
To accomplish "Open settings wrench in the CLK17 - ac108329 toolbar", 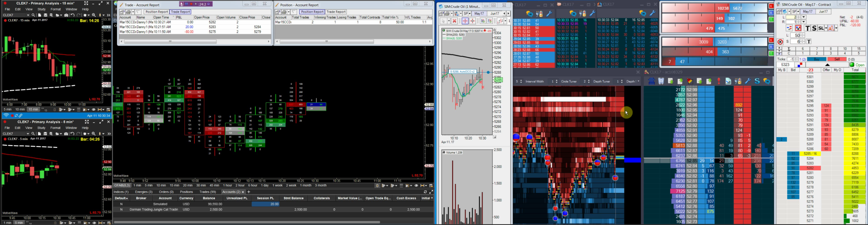I will 748,81.
